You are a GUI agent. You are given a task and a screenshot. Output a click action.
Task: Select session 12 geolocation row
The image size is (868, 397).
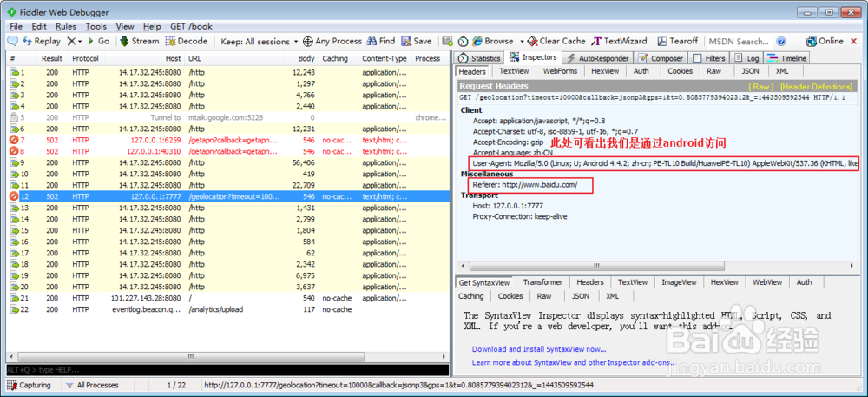227,196
